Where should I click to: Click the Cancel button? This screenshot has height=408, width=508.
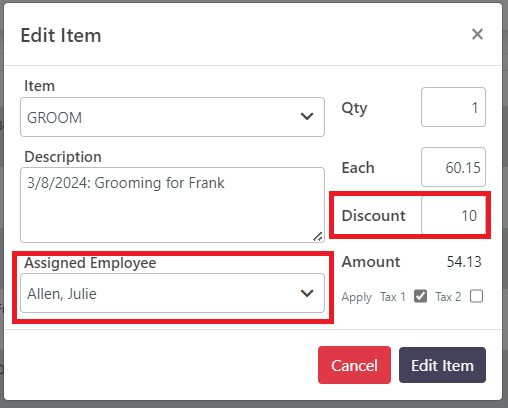coord(354,365)
